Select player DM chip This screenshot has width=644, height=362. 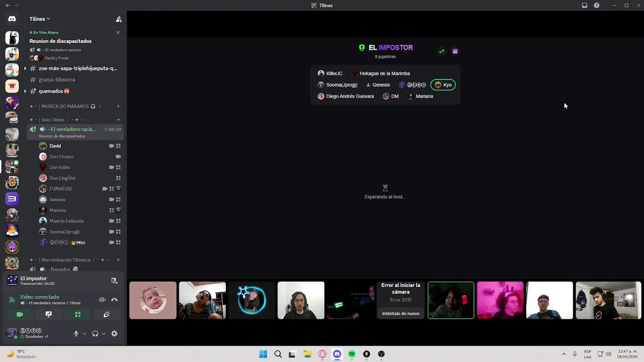(391, 96)
